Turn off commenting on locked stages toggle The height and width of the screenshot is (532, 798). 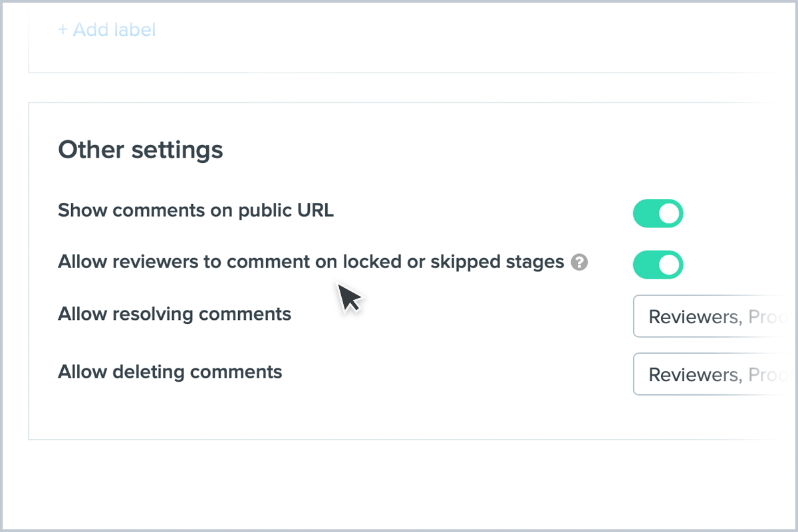[658, 265]
